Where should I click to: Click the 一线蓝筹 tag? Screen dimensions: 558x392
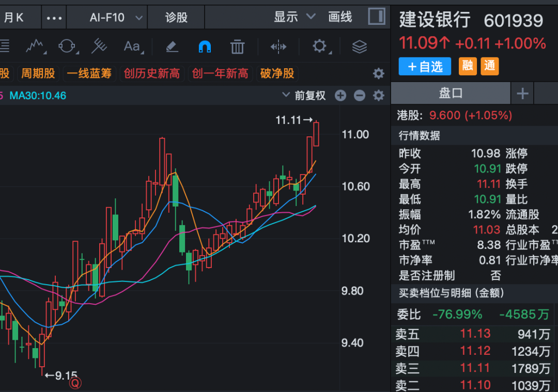click(x=89, y=74)
